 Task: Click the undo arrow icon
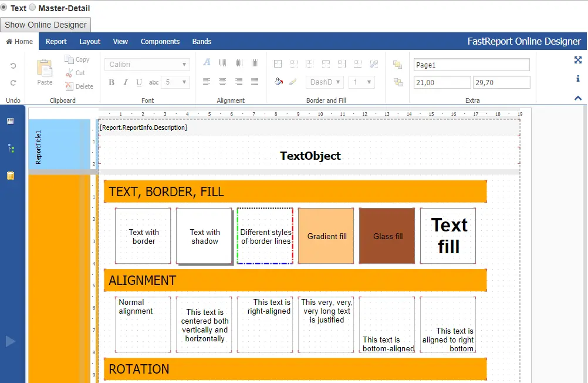[13, 66]
